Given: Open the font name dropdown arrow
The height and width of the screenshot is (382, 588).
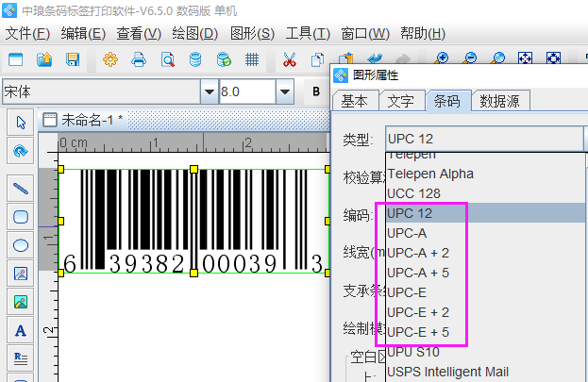Looking at the screenshot, I should click(x=210, y=91).
